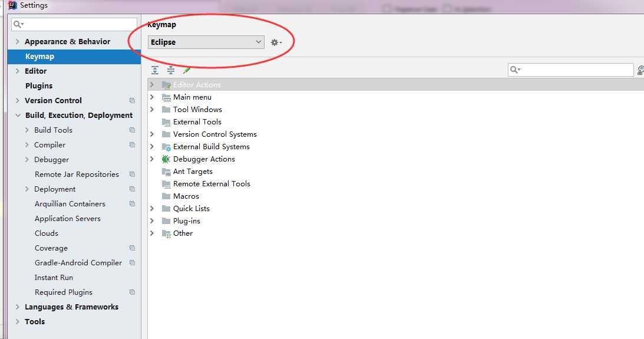Click project-level icon next to Gradle-Android Compiler
The image size is (644, 339).
point(132,263)
